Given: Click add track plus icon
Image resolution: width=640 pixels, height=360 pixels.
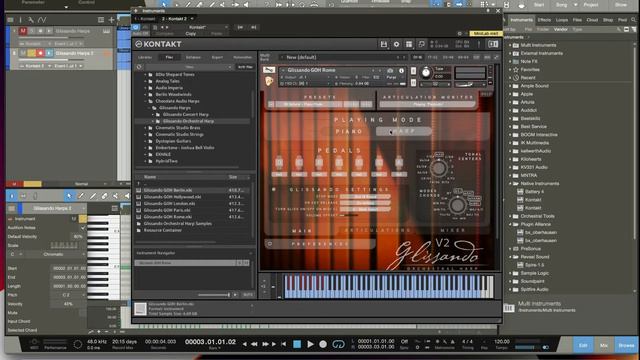Looking at the screenshot, I should [111, 20].
